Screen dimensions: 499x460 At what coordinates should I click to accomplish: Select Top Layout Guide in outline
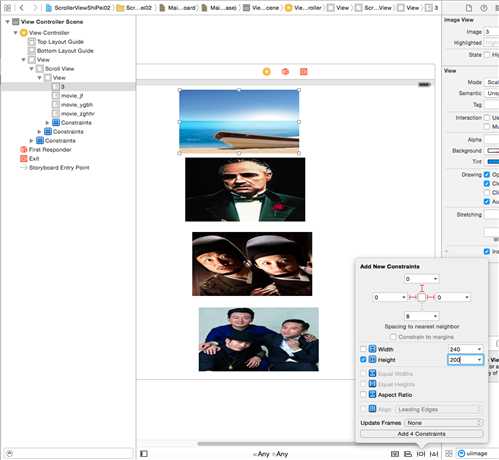pyautogui.click(x=56, y=42)
